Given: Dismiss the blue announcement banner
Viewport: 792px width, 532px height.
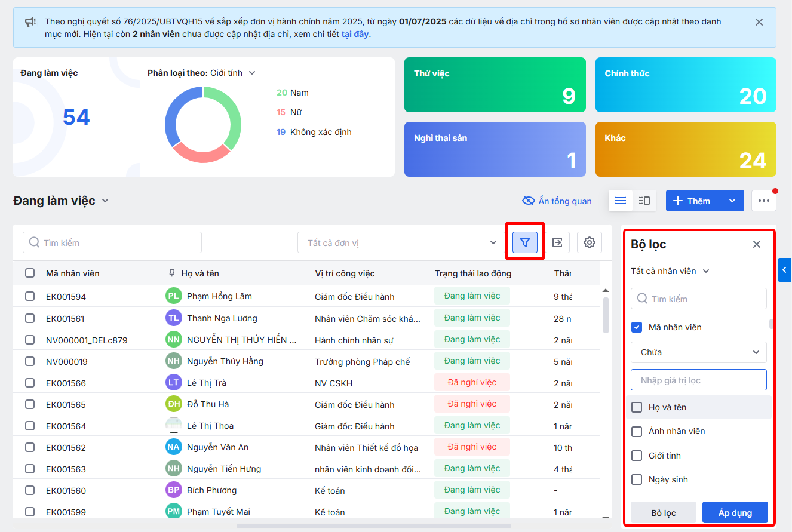Looking at the screenshot, I should [x=759, y=22].
